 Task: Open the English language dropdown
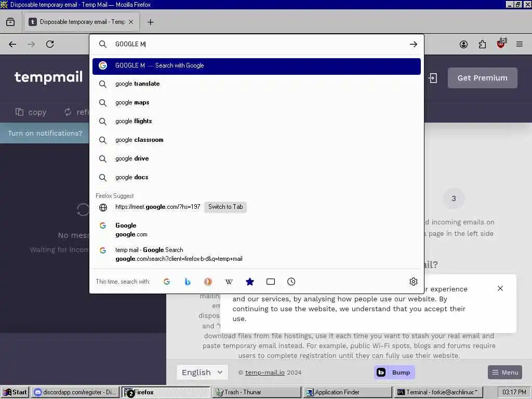click(202, 372)
